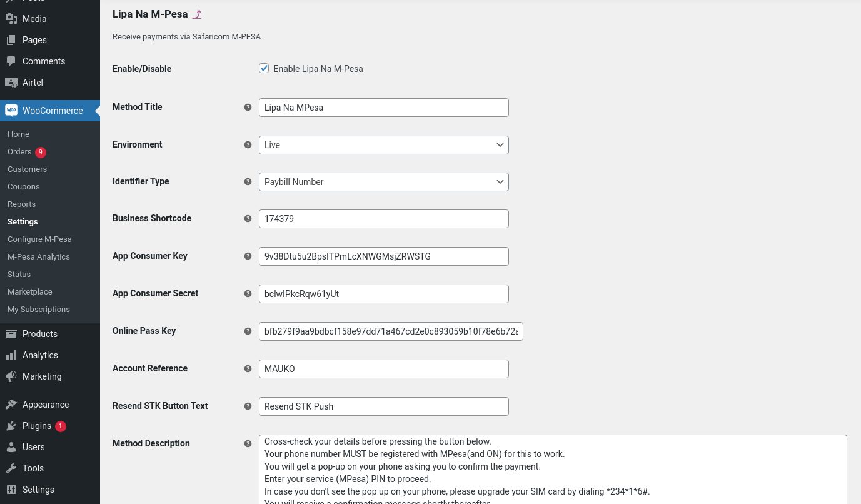The height and width of the screenshot is (504, 861).
Task: Click the Plugins plug icon
Action: pyautogui.click(x=11, y=426)
